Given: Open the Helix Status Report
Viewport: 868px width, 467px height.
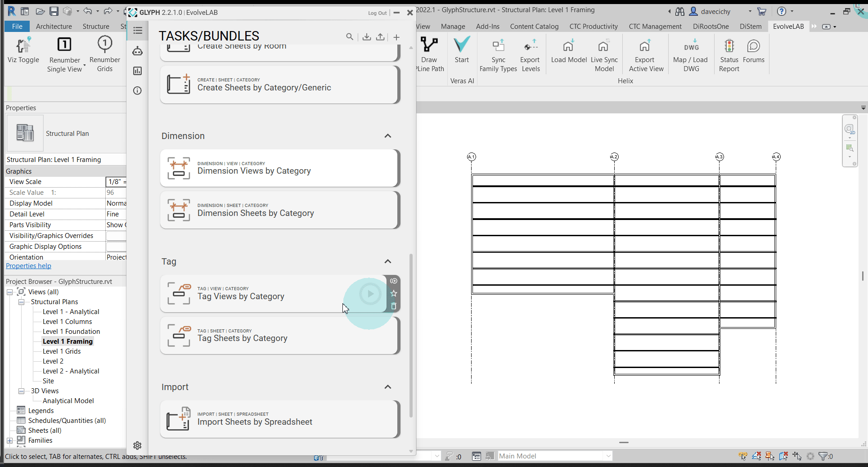Looking at the screenshot, I should click(x=729, y=53).
